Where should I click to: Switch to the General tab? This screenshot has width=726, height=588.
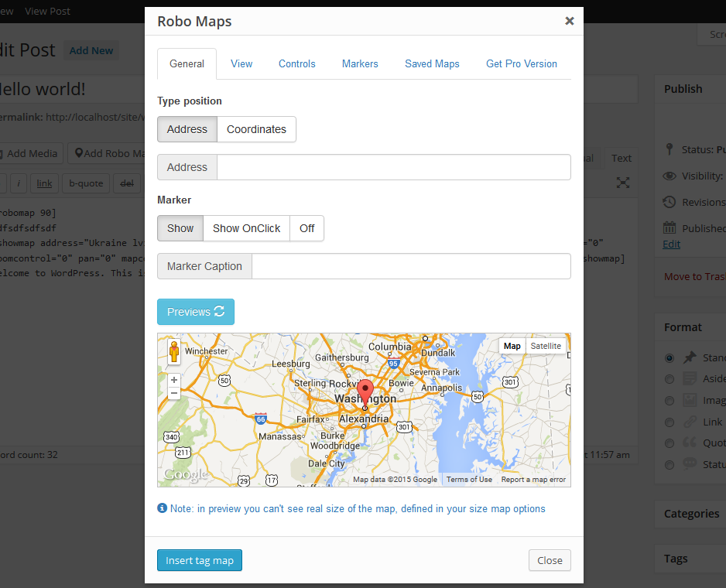coord(187,64)
